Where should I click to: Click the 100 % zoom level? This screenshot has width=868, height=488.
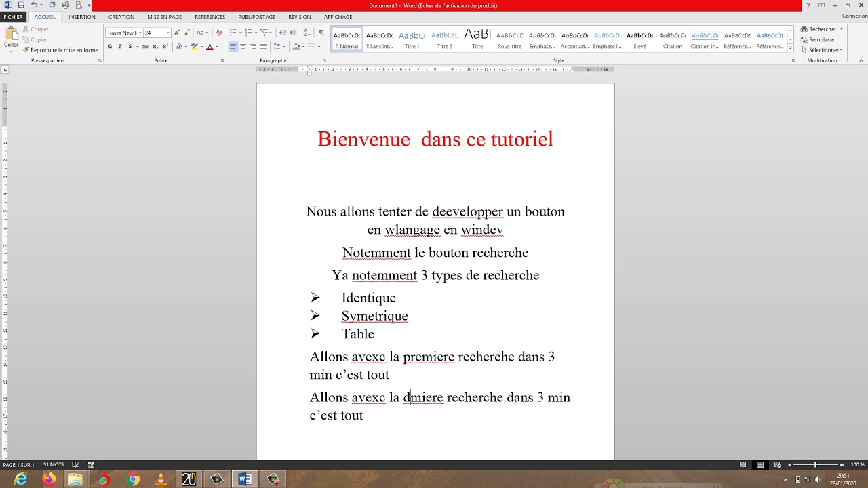point(858,465)
